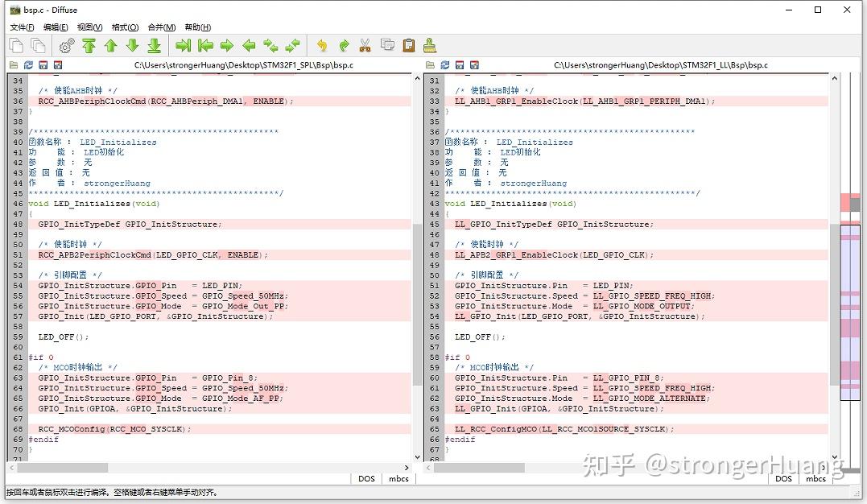Open the 编辑(E) menu
This screenshot has width=867, height=504.
coord(56,27)
